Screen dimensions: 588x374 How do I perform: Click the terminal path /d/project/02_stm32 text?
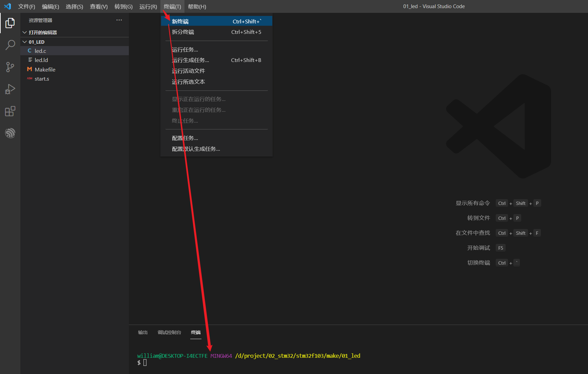coord(298,356)
